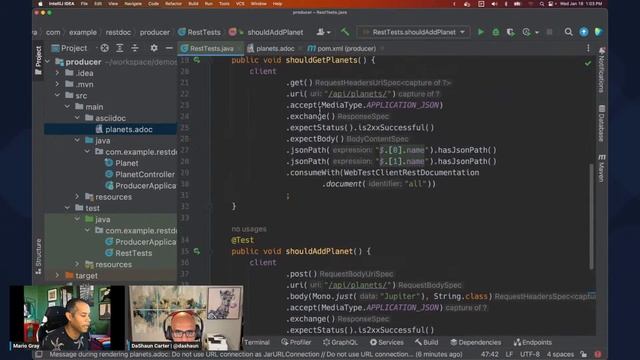Collapse the main folder

click(x=67, y=107)
